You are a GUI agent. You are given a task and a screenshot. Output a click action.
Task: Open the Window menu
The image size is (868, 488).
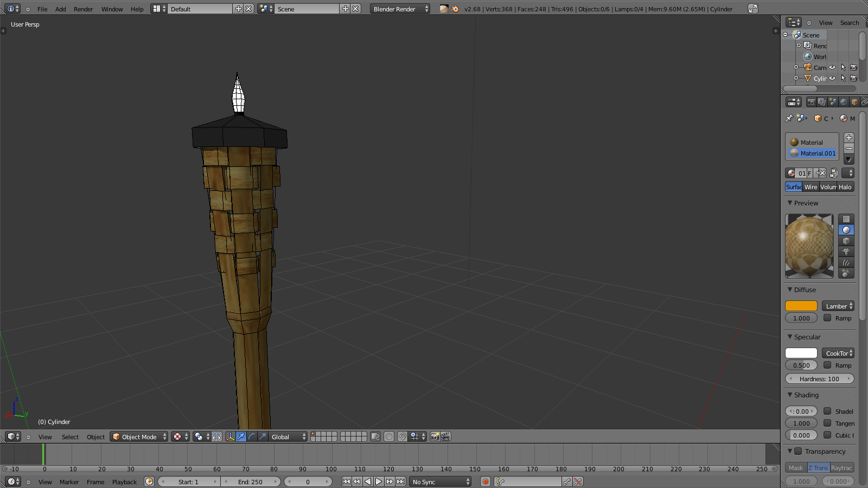[112, 9]
